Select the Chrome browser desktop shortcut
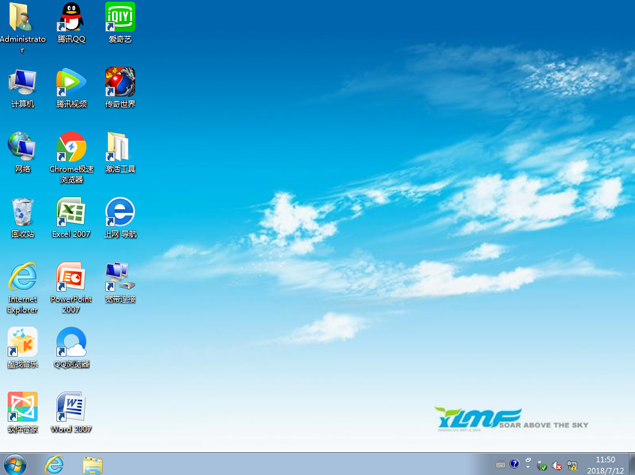This screenshot has width=635, height=475. [70, 149]
